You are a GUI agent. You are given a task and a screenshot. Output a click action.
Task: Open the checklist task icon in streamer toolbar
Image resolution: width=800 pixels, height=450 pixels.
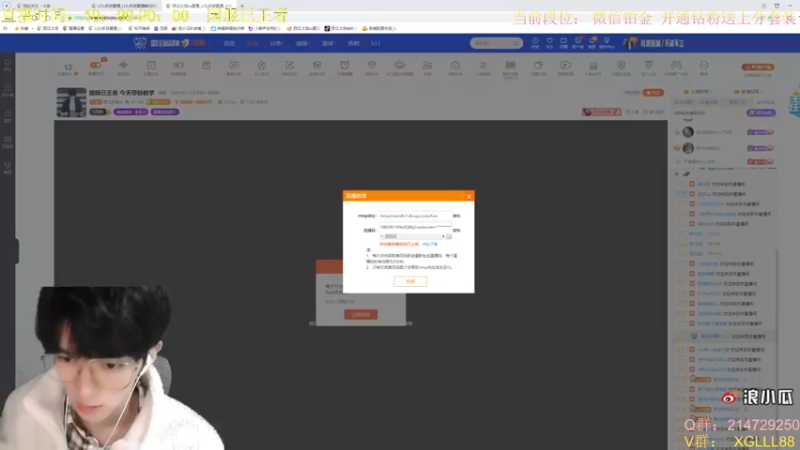(151, 65)
